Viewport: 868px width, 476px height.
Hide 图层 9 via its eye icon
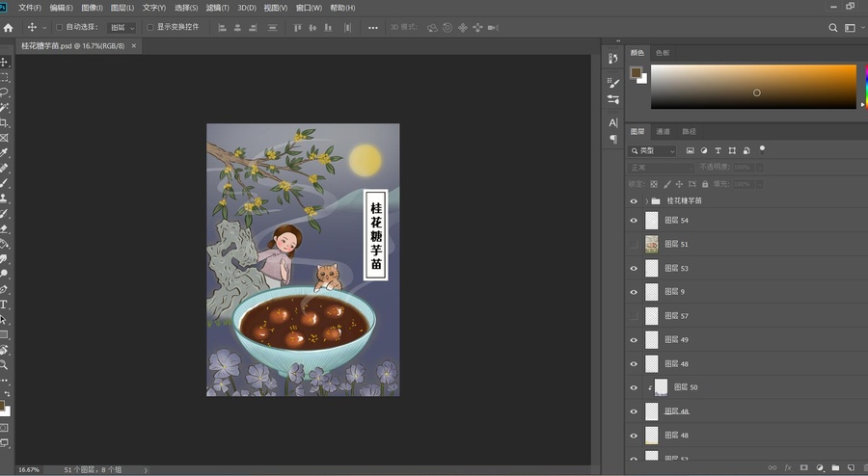coord(634,292)
